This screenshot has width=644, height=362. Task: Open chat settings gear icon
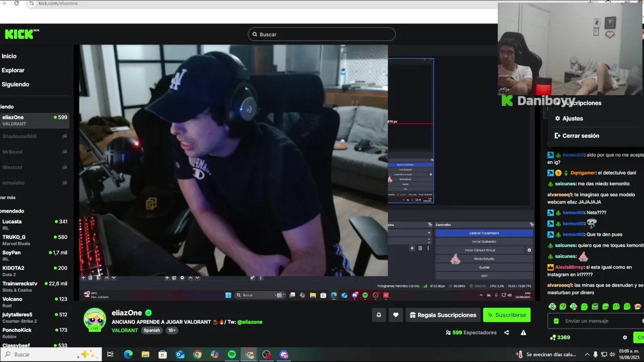[x=625, y=337]
